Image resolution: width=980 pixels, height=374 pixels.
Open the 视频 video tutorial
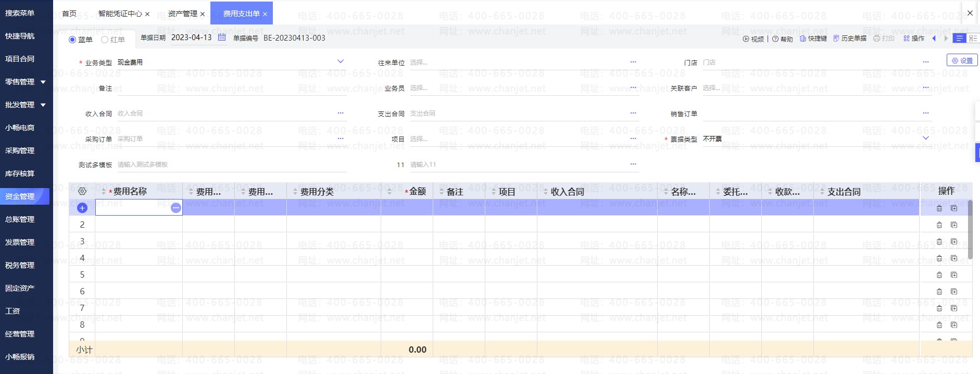pyautogui.click(x=753, y=39)
